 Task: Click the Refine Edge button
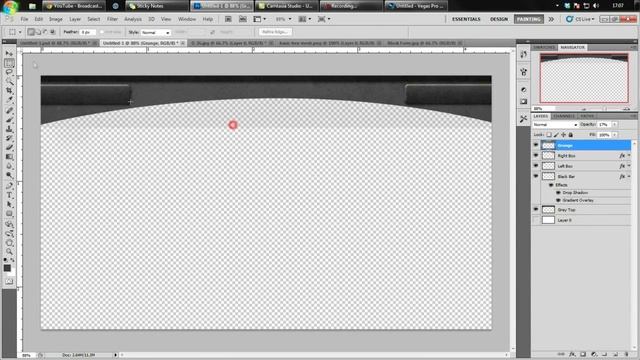(275, 32)
